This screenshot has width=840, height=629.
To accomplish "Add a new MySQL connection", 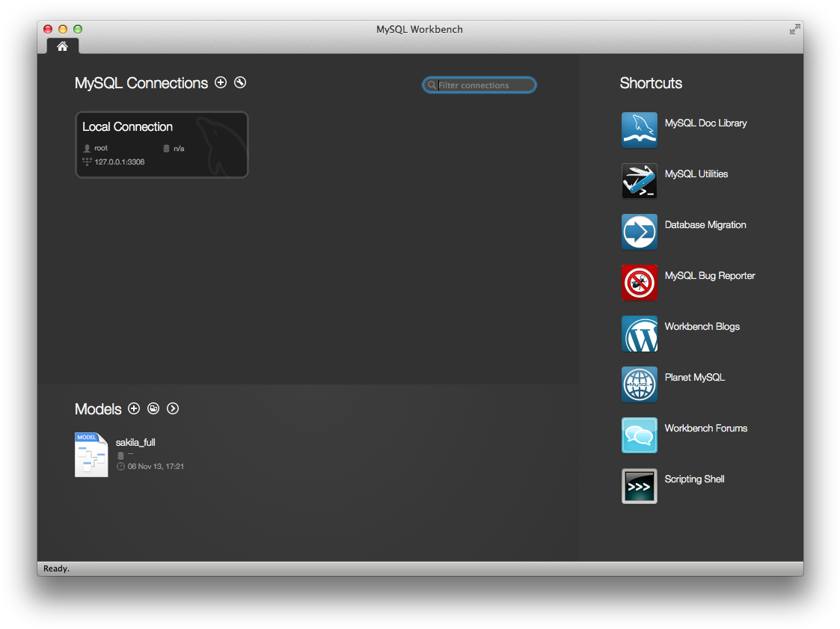I will pyautogui.click(x=221, y=82).
